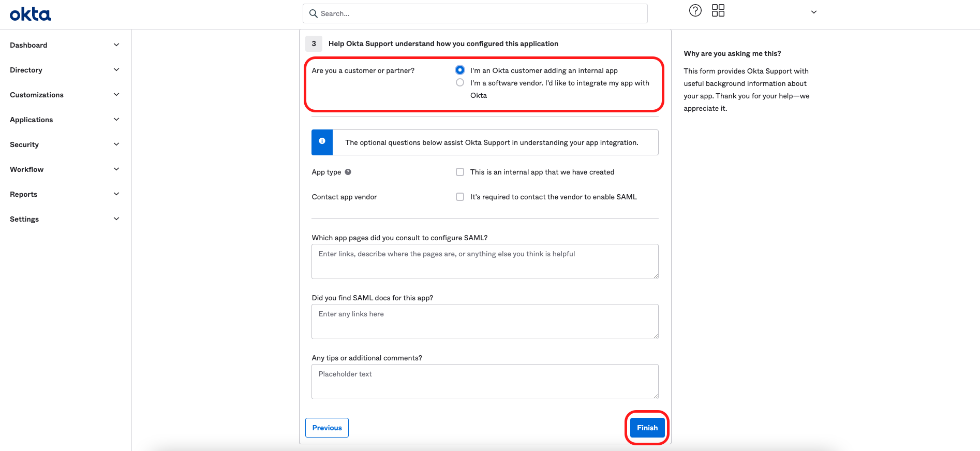Open the apps grid icon
This screenshot has height=451, width=980.
tap(718, 10)
